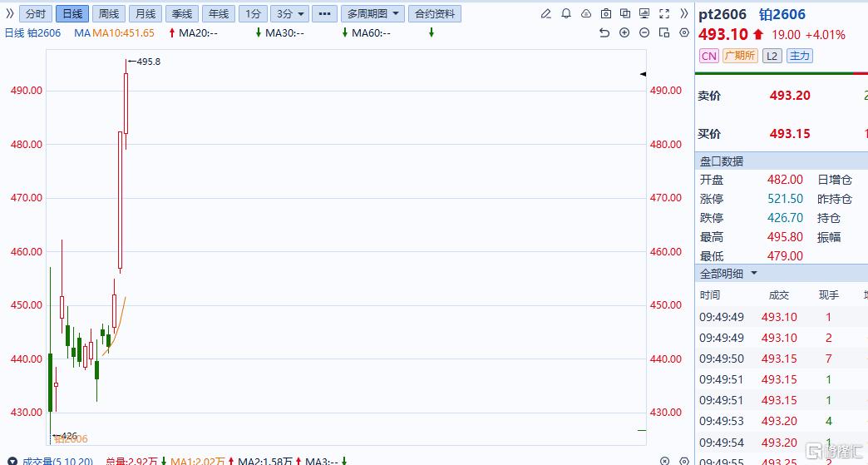The image size is (868, 465).
Task: Switch to 分时 intraday tab
Action: (x=35, y=14)
